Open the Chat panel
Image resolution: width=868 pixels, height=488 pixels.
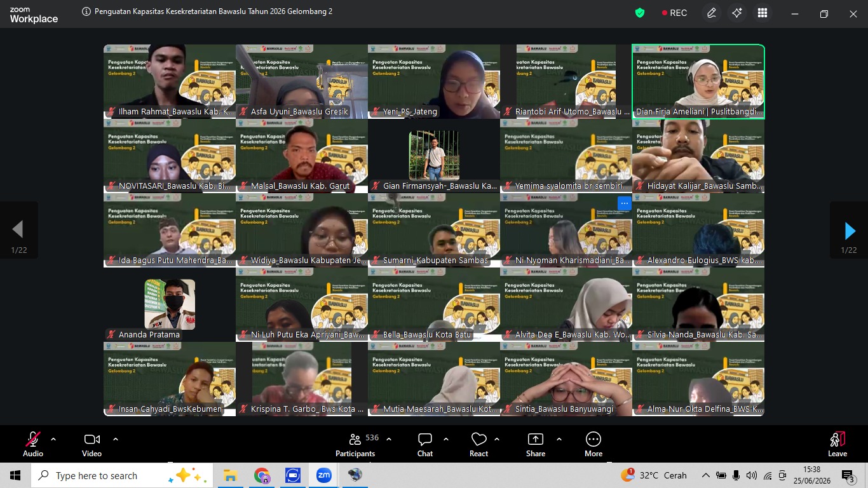(x=425, y=444)
